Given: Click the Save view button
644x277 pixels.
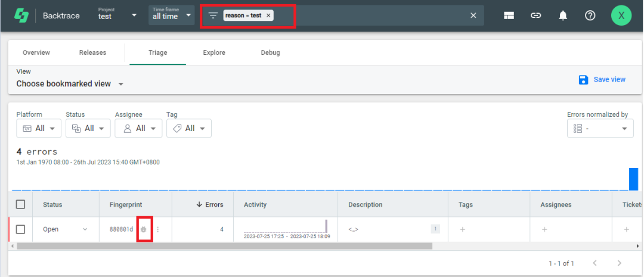Looking at the screenshot, I should click(602, 79).
